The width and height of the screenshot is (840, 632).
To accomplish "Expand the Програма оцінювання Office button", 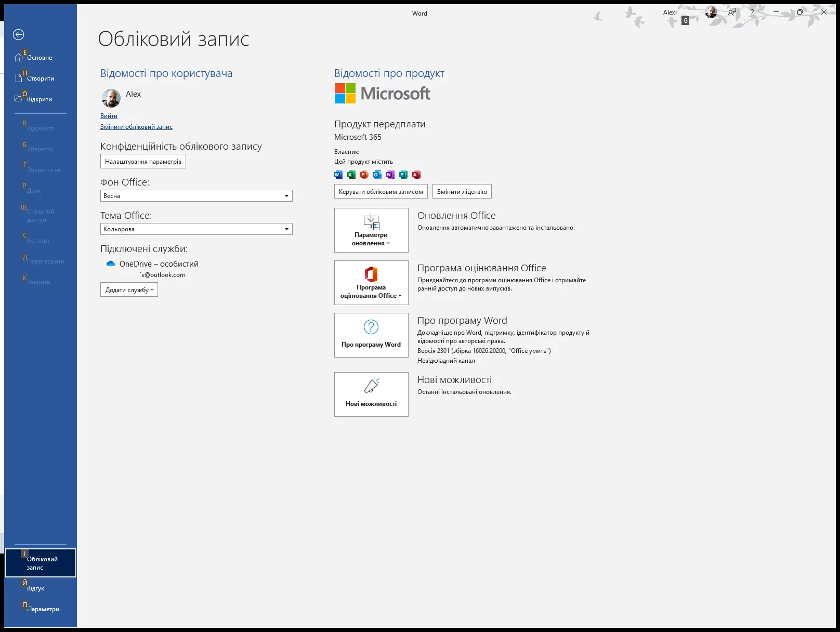I will (371, 283).
